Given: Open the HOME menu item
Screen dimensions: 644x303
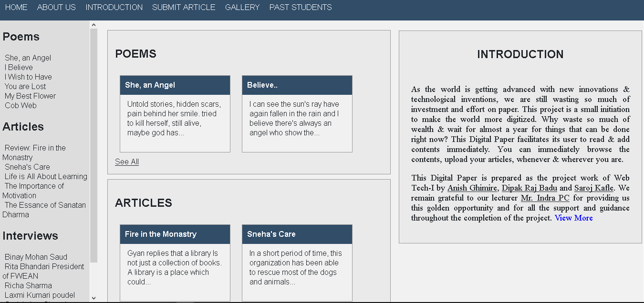Looking at the screenshot, I should point(16,7).
